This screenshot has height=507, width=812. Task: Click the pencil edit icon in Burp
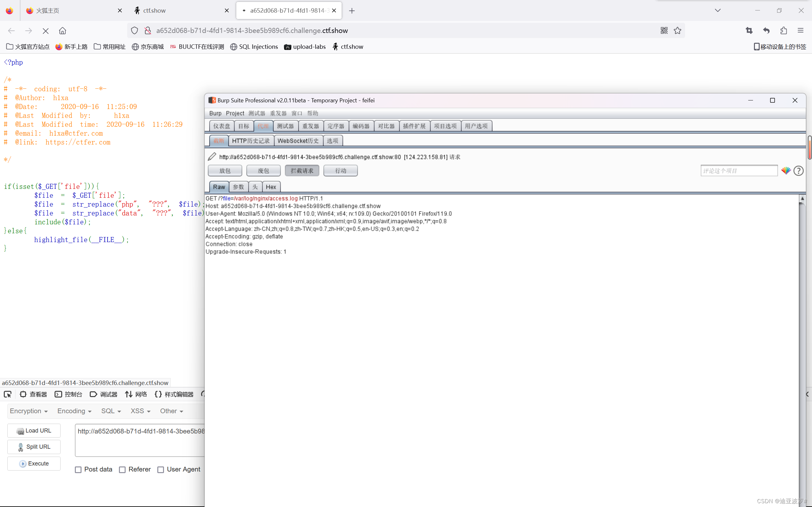coord(212,157)
